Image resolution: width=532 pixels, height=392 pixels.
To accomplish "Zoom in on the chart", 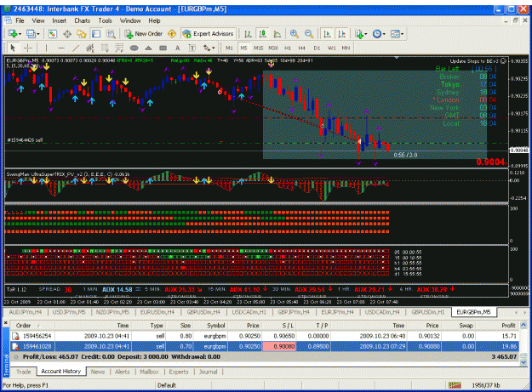I will click(x=295, y=34).
